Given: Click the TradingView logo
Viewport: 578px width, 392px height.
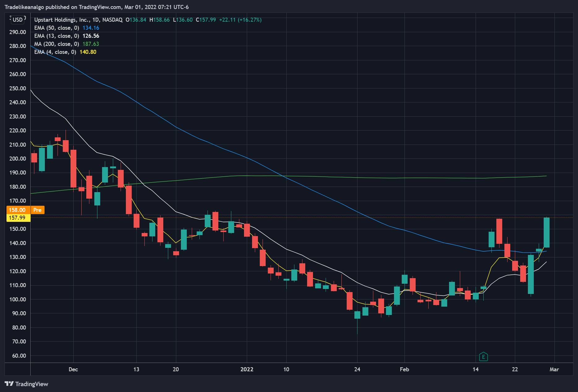Looking at the screenshot, I should [27, 384].
